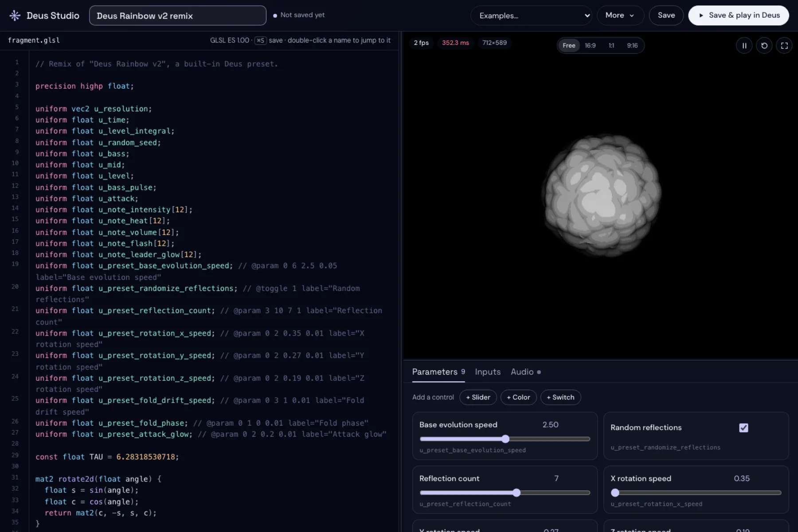Set preview aspect ratio to 1:1

(611, 46)
